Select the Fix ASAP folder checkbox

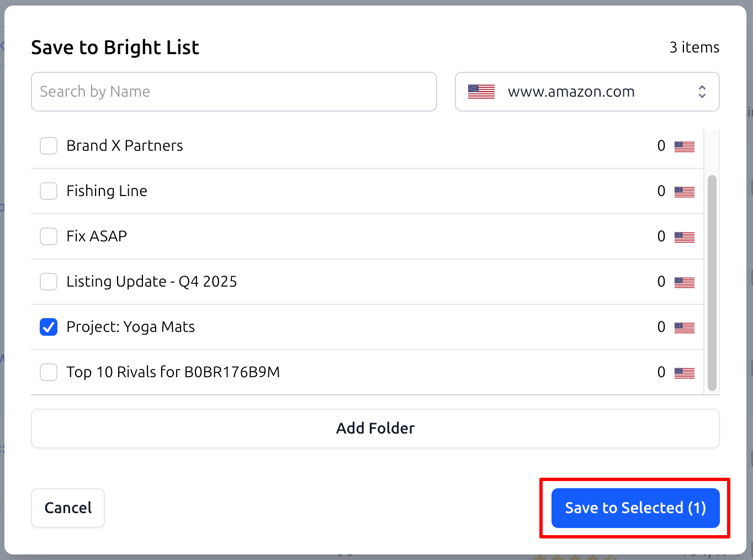pos(49,236)
